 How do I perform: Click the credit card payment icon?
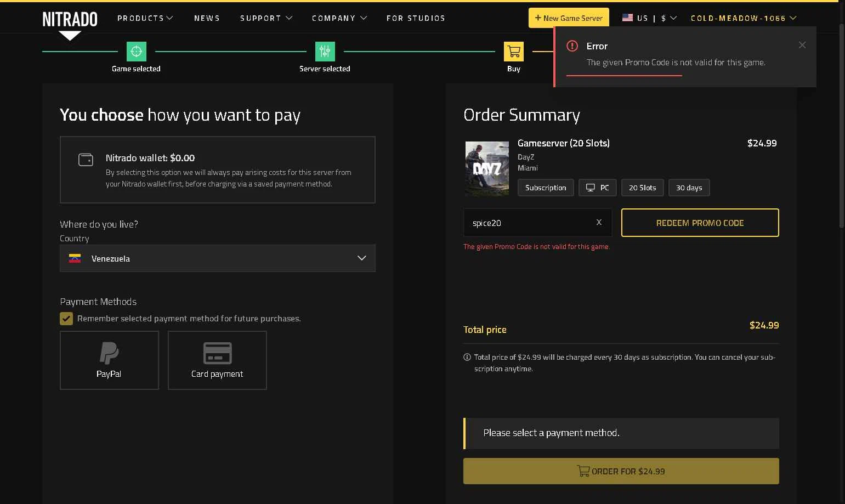[x=217, y=353]
